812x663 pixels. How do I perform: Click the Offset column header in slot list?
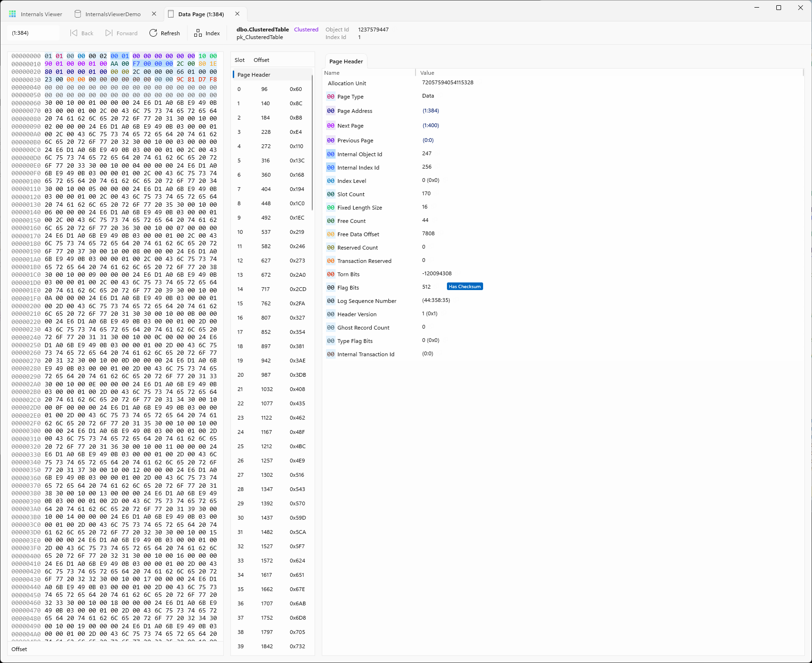261,60
